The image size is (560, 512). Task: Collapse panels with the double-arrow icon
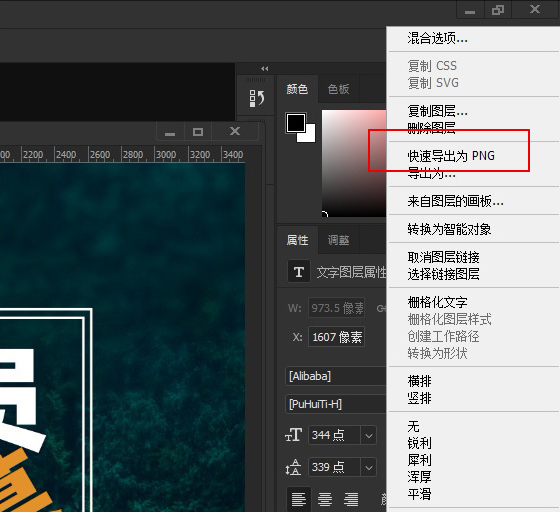(265, 69)
